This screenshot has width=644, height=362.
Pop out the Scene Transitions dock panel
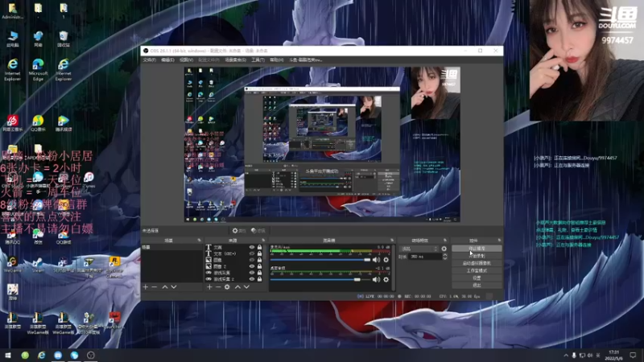coord(445,240)
